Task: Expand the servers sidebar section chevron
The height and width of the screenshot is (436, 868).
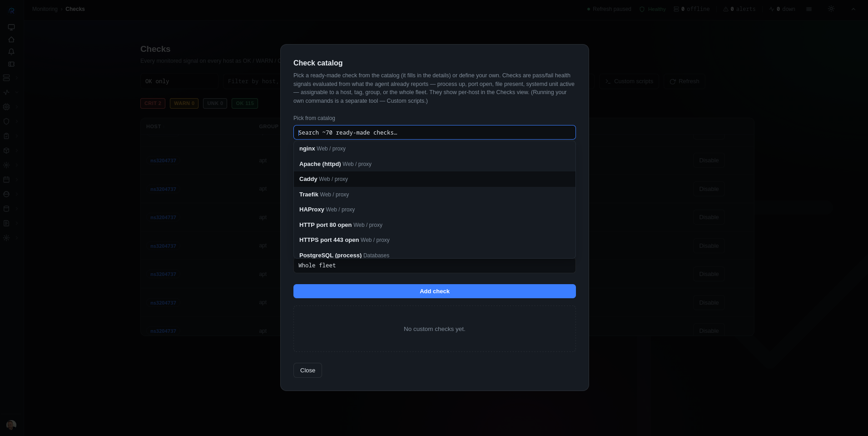Action: [17, 78]
